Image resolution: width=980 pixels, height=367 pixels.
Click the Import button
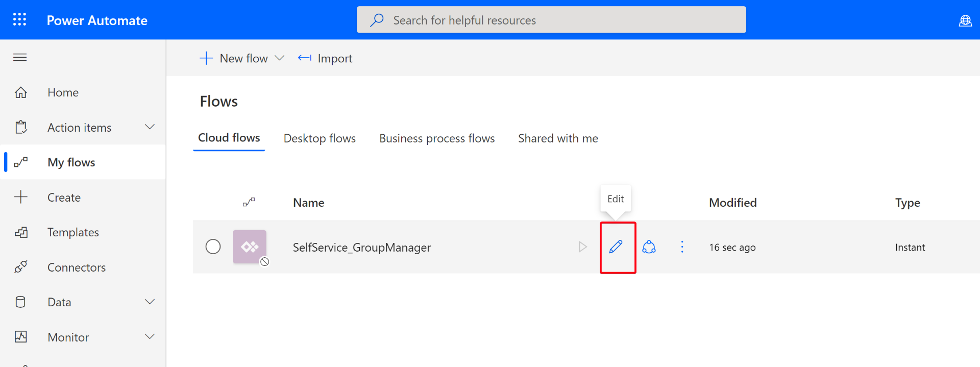tap(325, 58)
